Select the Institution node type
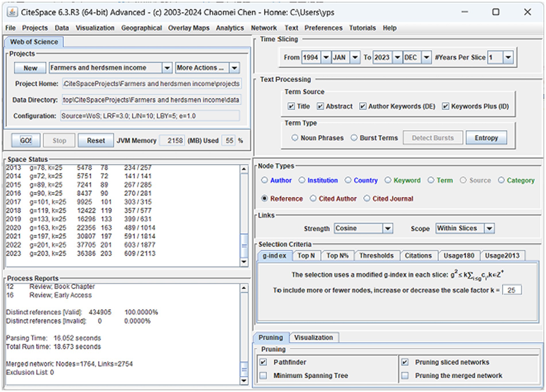 click(302, 180)
